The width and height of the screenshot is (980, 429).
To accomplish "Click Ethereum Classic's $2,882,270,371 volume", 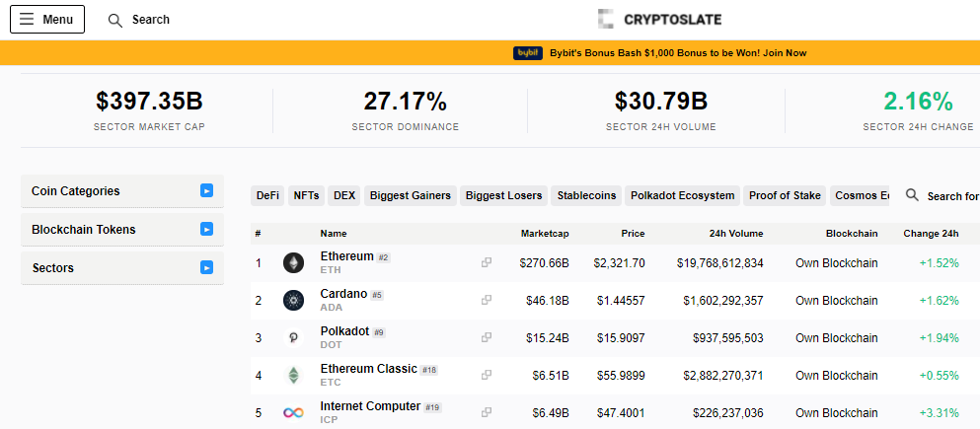I will tap(723, 376).
